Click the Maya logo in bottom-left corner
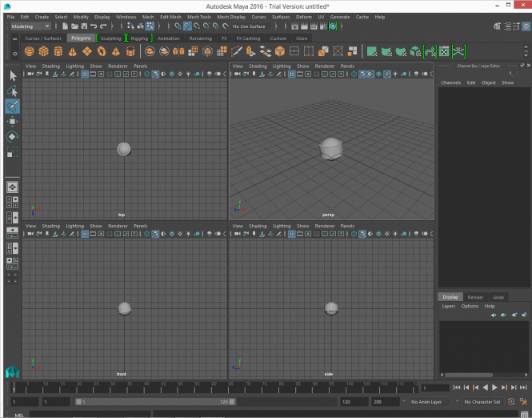 click(x=12, y=372)
